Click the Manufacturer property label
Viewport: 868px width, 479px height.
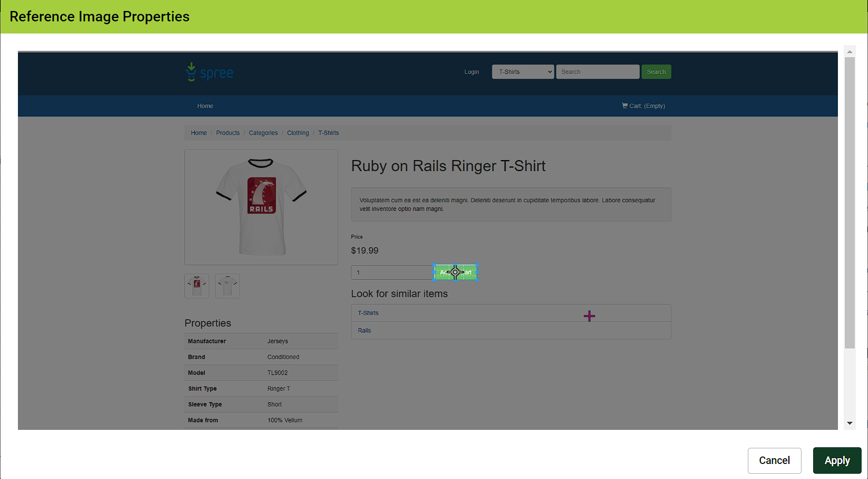coord(207,341)
